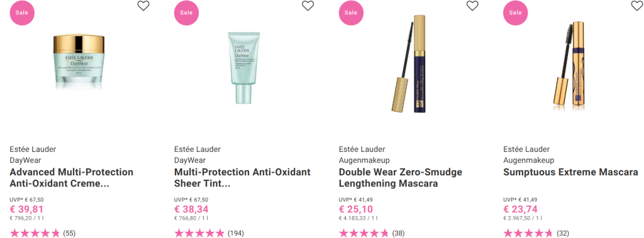View the Double Wear mascara product image
The width and height of the screenshot is (644, 238).
coord(409,63)
